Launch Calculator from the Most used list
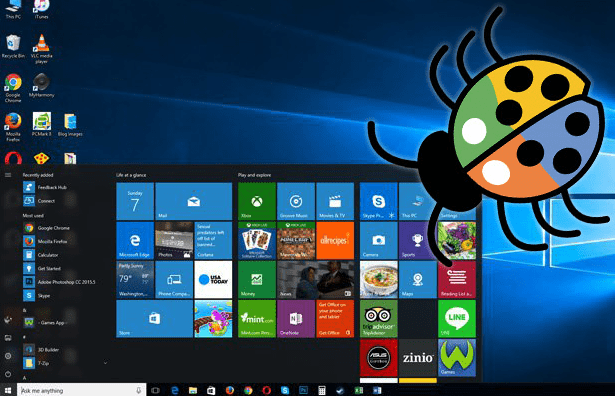Viewport: 615px width, 396px height. (41, 255)
